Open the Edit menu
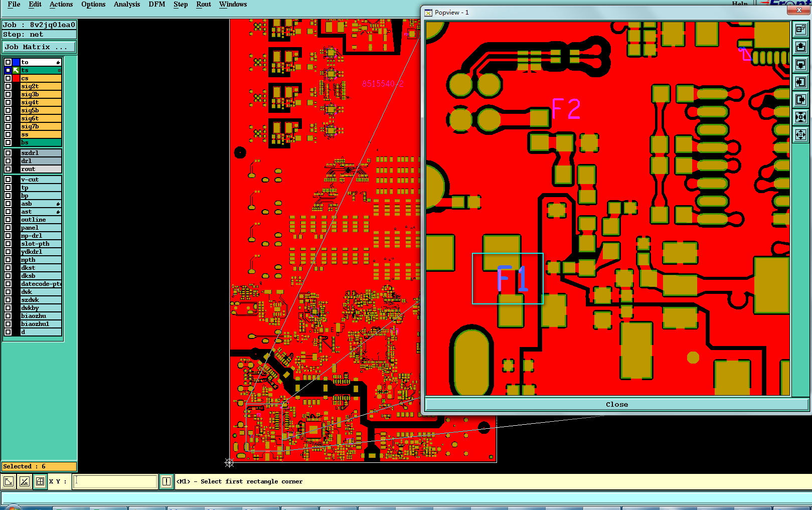The height and width of the screenshot is (510, 812). pos(35,4)
